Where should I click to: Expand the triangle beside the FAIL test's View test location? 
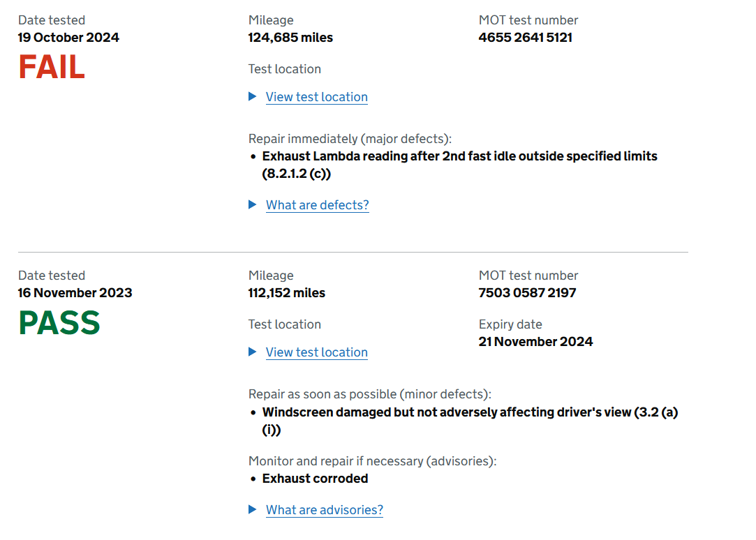pos(253,97)
